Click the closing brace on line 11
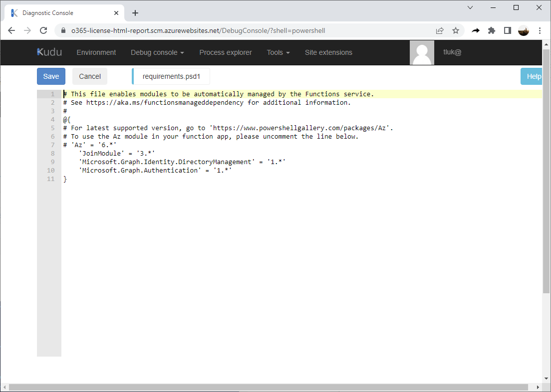 point(65,179)
